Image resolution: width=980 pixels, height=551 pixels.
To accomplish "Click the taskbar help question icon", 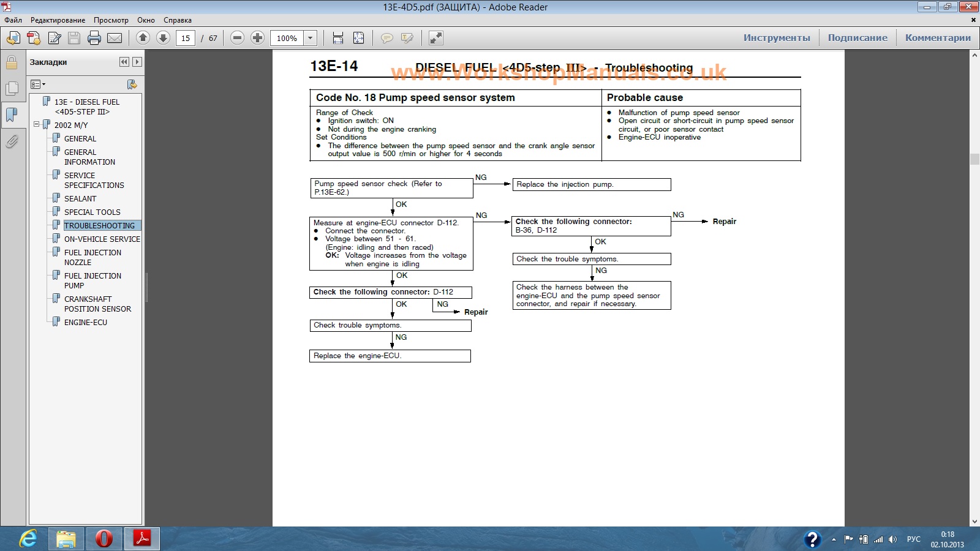I will (812, 539).
